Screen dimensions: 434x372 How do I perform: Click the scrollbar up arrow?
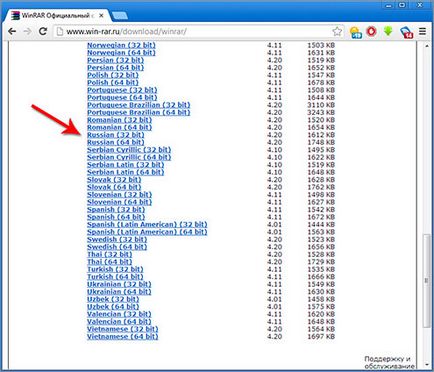click(426, 46)
